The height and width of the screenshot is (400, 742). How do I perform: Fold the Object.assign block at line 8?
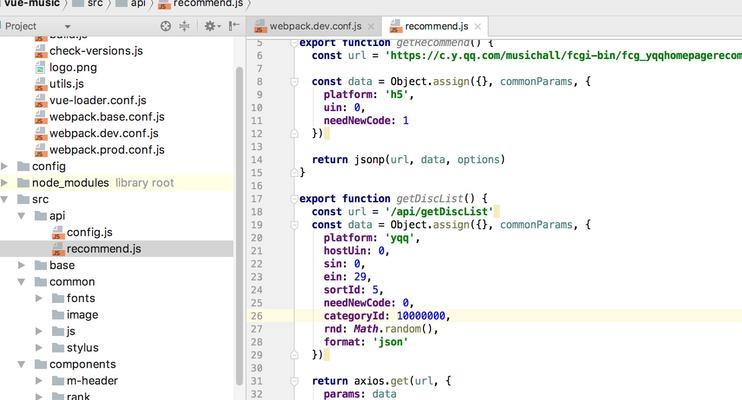click(294, 82)
